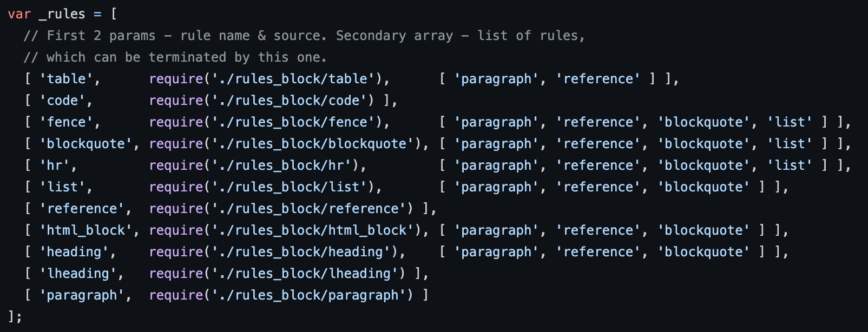Click the './rules_block/reference' path string
This screenshot has width=868, height=332.
(309, 209)
